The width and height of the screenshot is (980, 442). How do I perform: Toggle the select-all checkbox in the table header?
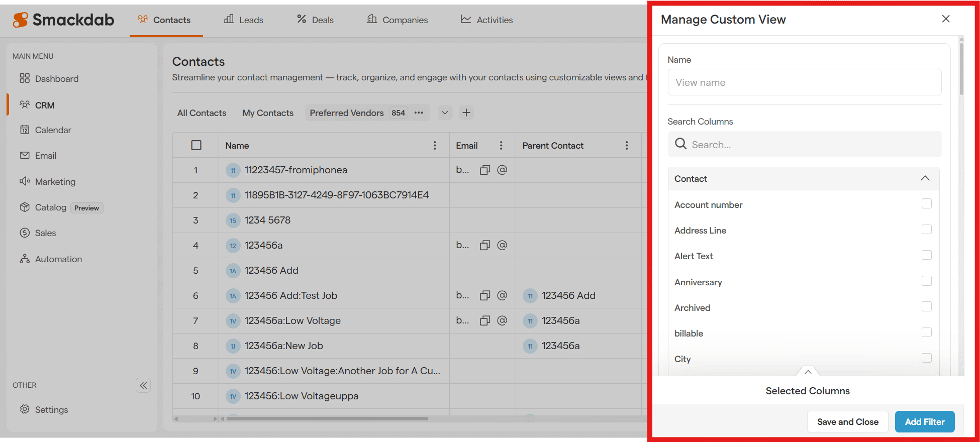[197, 145]
